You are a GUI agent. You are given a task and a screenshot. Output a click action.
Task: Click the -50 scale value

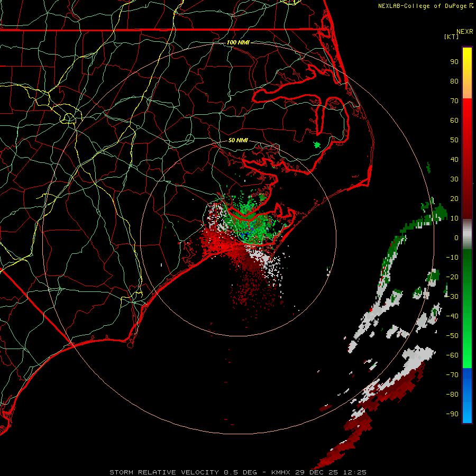coord(452,336)
